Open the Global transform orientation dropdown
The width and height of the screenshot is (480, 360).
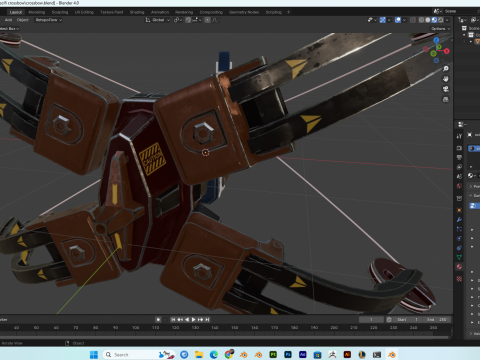157,20
